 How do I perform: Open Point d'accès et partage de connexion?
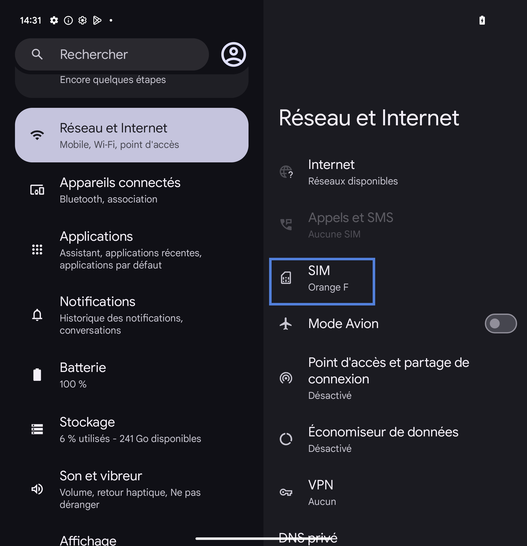[395, 378]
